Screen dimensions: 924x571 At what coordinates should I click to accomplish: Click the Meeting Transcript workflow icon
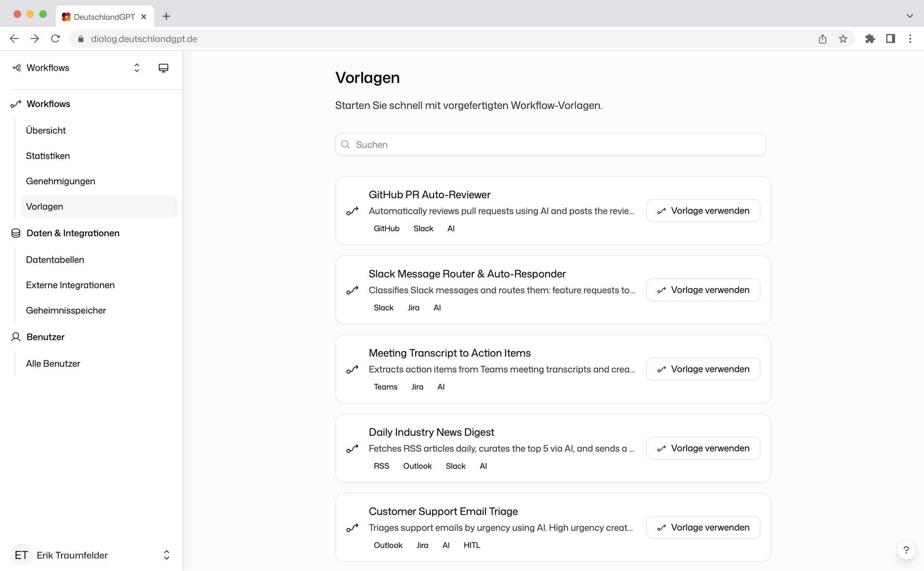[352, 369]
